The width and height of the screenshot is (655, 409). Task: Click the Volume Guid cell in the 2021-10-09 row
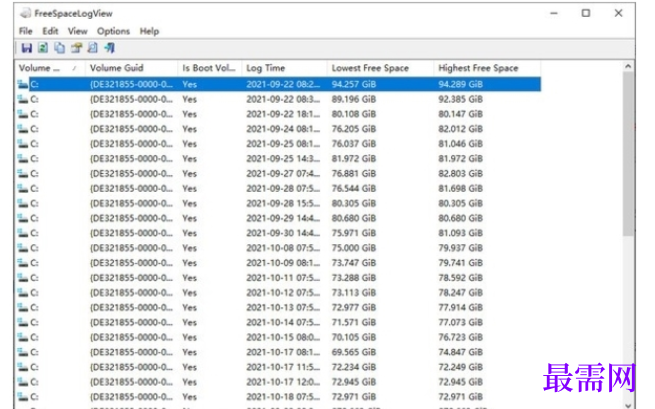point(131,263)
